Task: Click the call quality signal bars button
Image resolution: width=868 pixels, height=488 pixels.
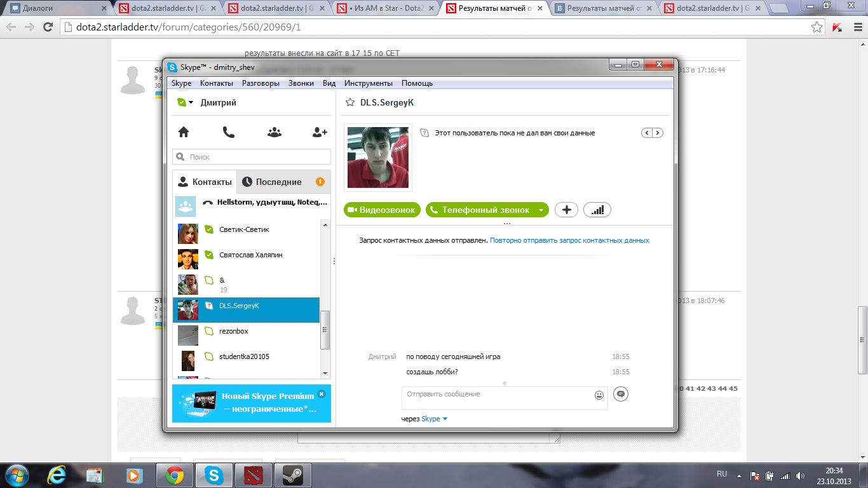Action: pos(597,210)
